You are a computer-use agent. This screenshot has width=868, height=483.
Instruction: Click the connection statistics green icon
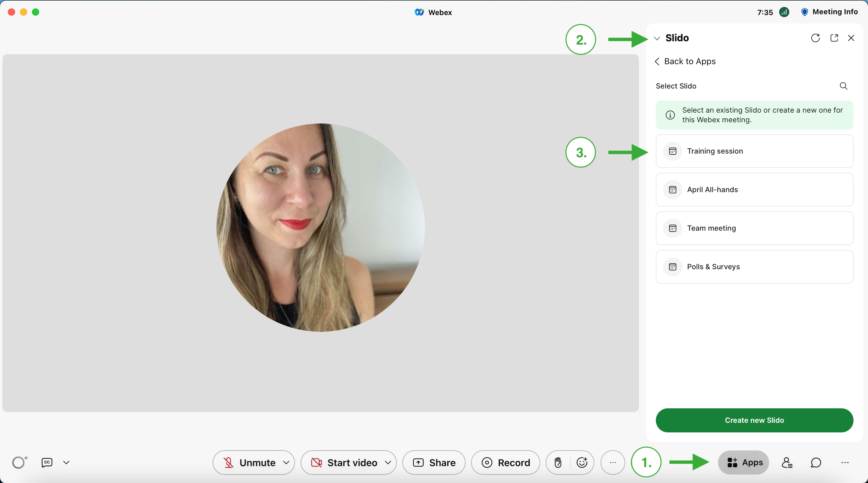[x=784, y=12]
